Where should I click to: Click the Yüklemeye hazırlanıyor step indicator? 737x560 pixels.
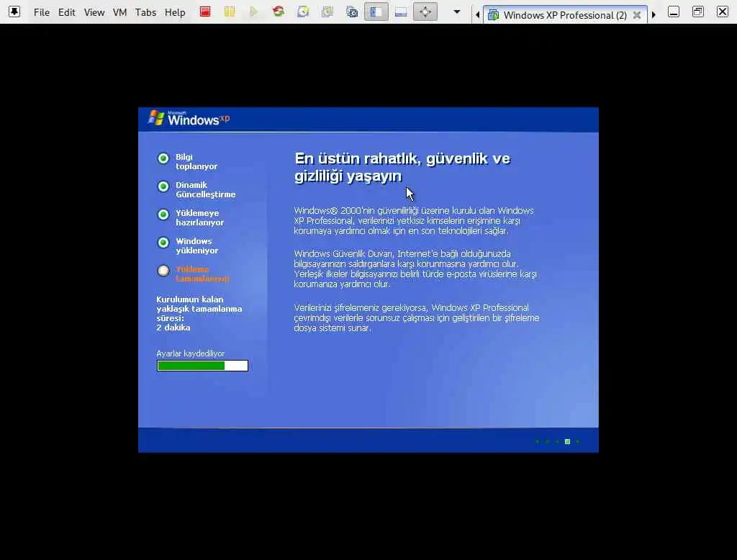point(163,214)
